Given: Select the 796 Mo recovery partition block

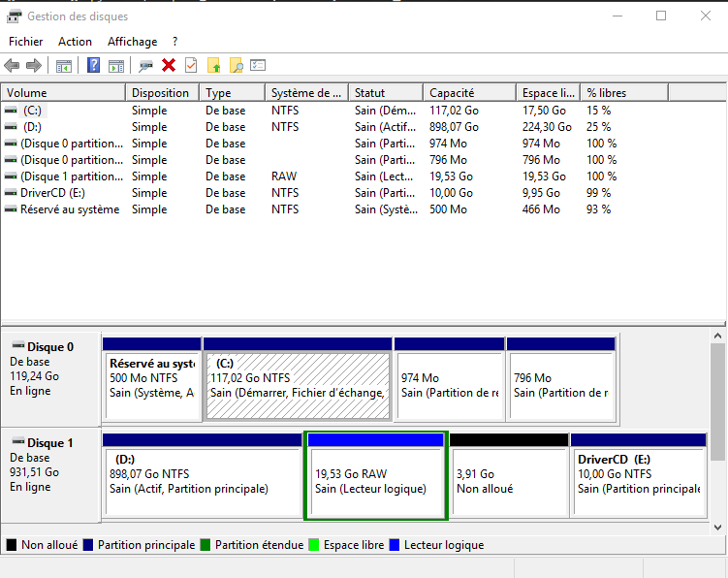Looking at the screenshot, I should [561, 379].
